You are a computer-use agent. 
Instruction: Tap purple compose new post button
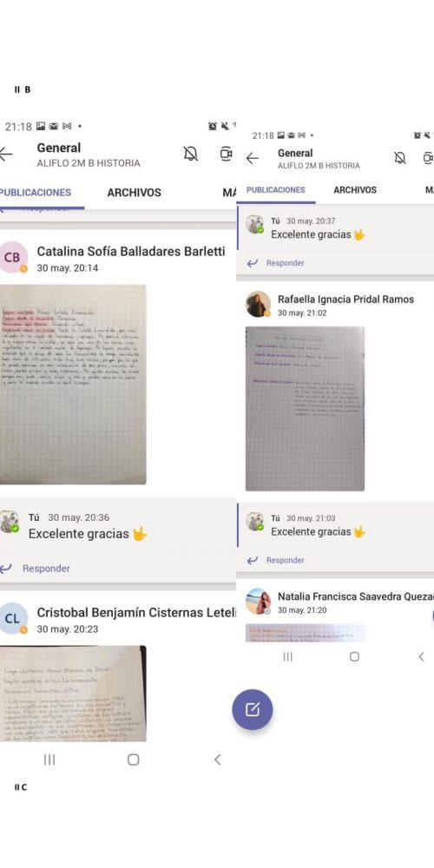pos(253,710)
